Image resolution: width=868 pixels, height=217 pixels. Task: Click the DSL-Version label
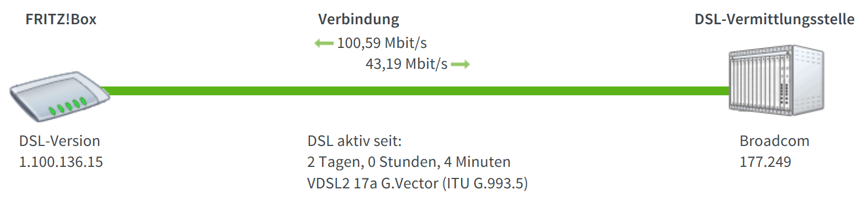click(60, 141)
